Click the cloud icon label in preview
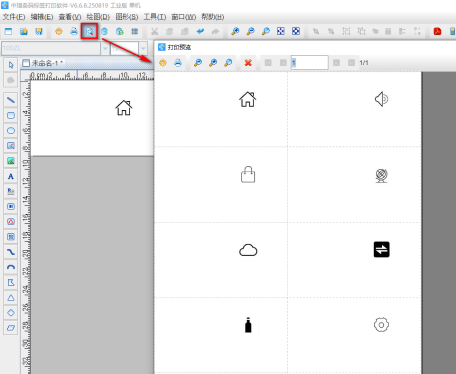This screenshot has width=456, height=374. coord(248,250)
